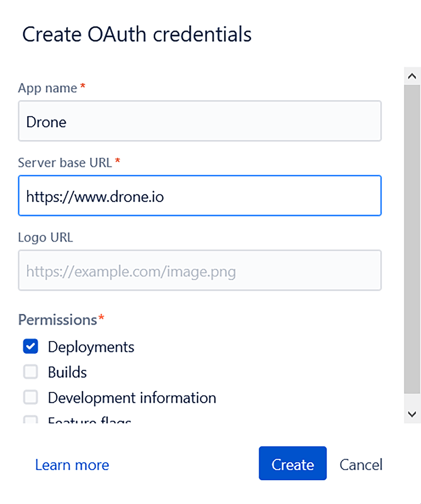Open the Learn more link
421x504 pixels.
click(x=72, y=465)
